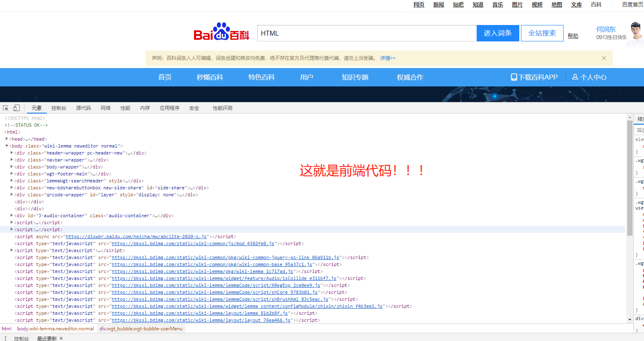Click the username 何润东

click(606, 29)
